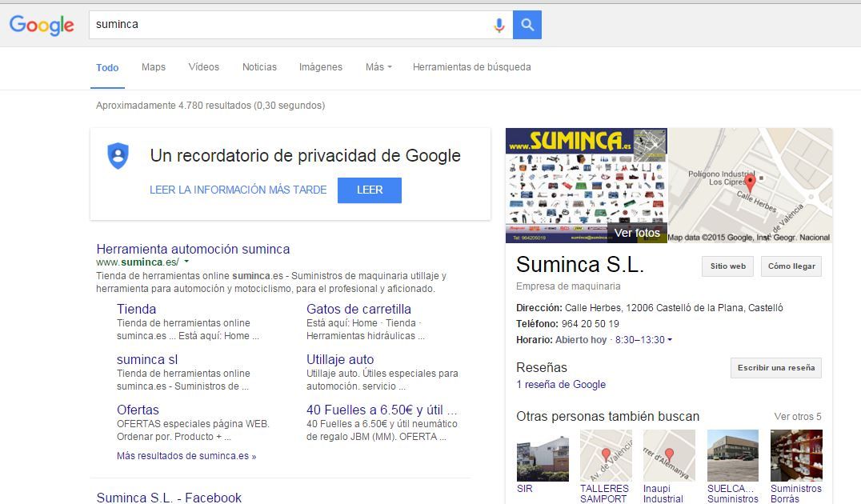Open the Tienda sitelink
Viewport: 861px width, 504px height.
pyautogui.click(x=136, y=309)
